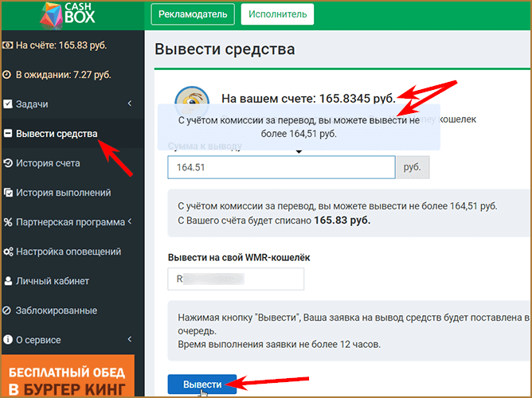Expand the Партнерская программа chevron

(x=130, y=221)
